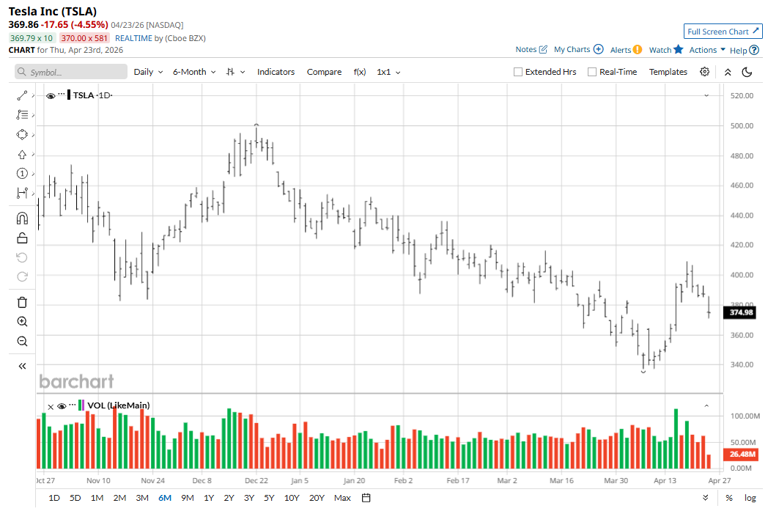Enable the Extended Hrs checkbox
The height and width of the screenshot is (514, 768).
[x=518, y=72]
